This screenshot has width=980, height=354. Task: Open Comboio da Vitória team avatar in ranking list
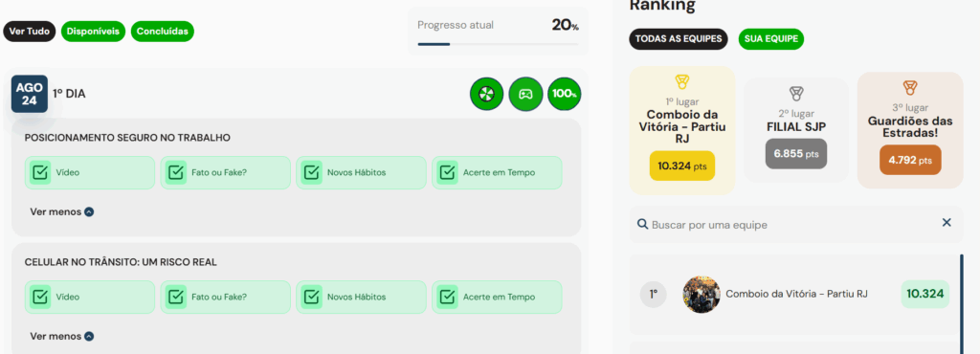pos(702,294)
